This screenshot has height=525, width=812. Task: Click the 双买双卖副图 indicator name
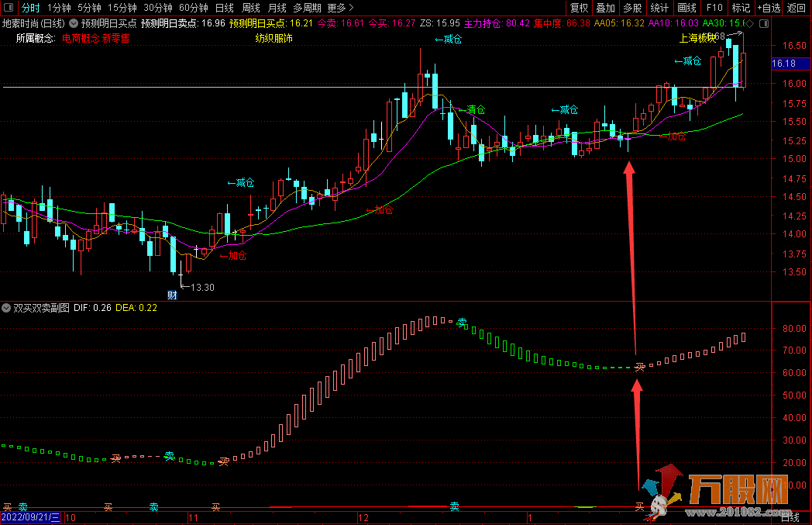tap(41, 308)
